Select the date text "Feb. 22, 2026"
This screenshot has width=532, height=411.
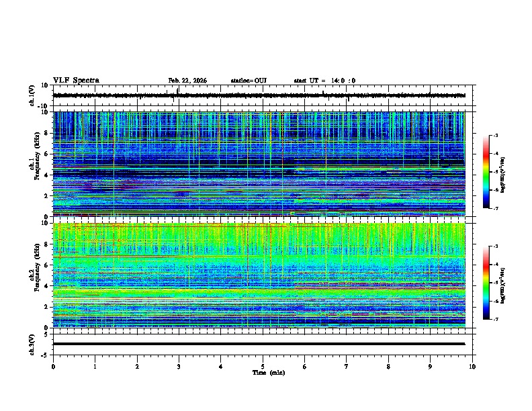[187, 81]
